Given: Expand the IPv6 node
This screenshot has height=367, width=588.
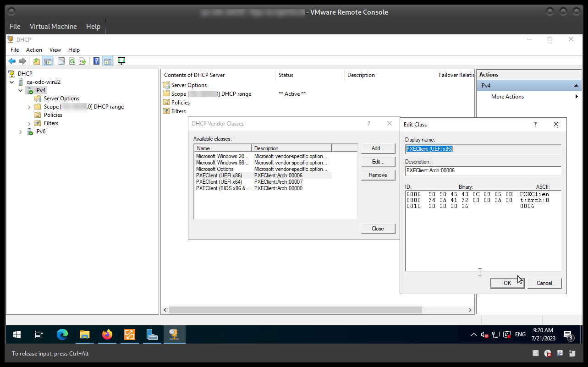Looking at the screenshot, I should (x=20, y=131).
